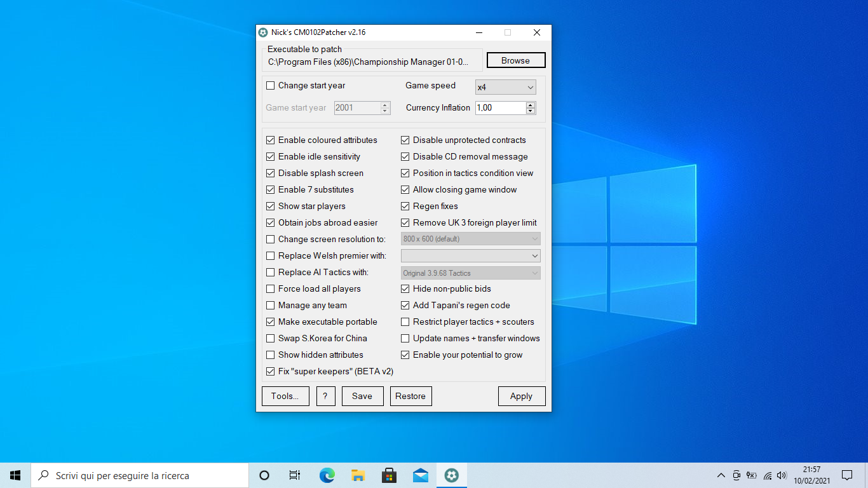Click the Restore button
This screenshot has height=488, width=868.
click(x=410, y=396)
